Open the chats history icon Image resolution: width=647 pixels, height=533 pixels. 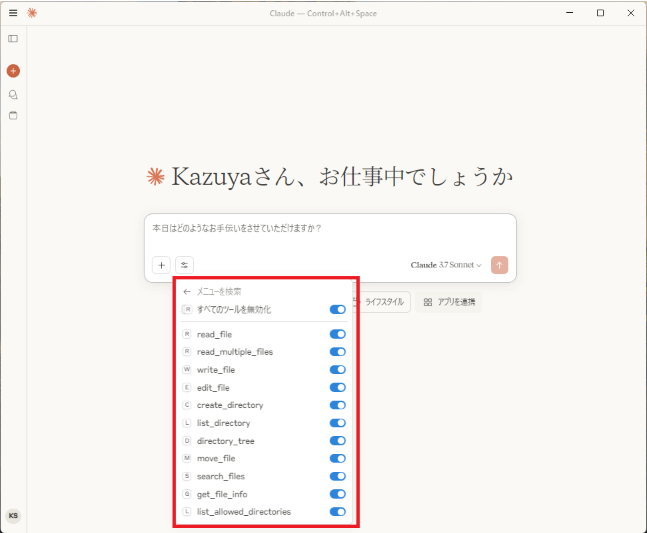[13, 95]
